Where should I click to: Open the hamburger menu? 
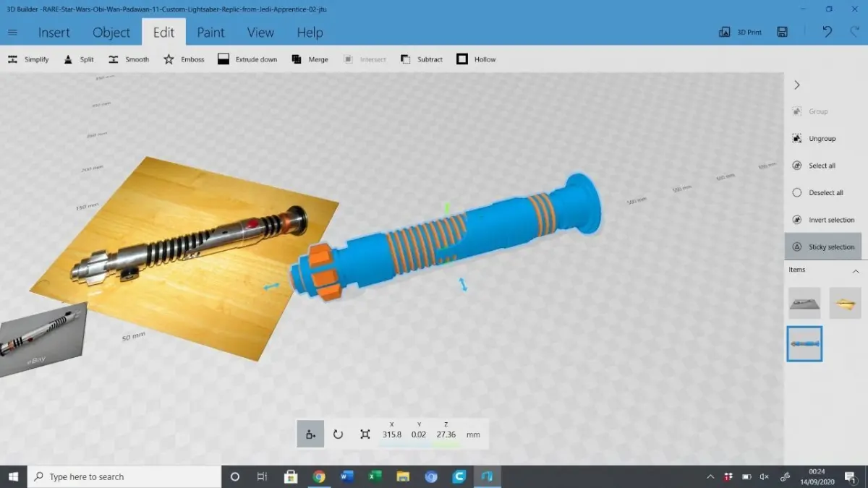click(12, 33)
